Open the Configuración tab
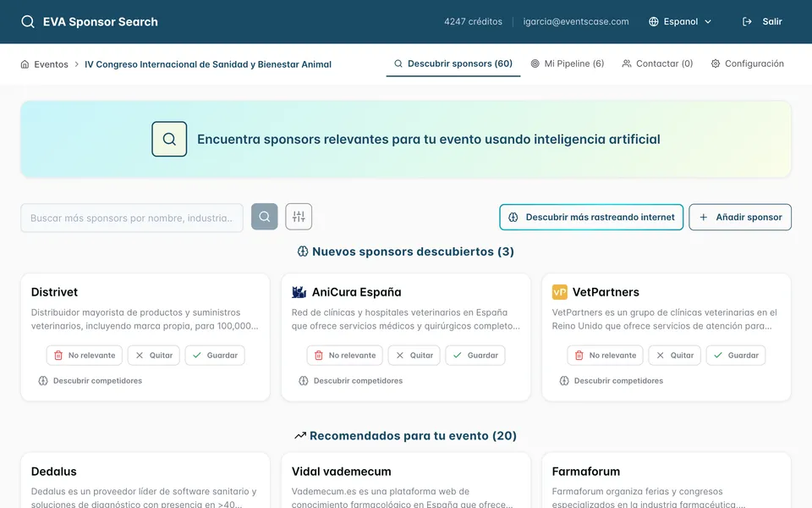Image resolution: width=812 pixels, height=508 pixels. pyautogui.click(x=748, y=63)
